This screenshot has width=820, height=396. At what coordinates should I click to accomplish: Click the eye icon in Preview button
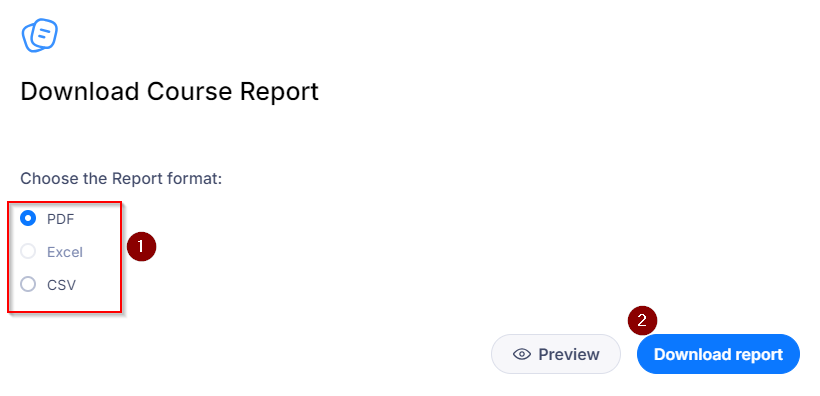click(x=521, y=354)
